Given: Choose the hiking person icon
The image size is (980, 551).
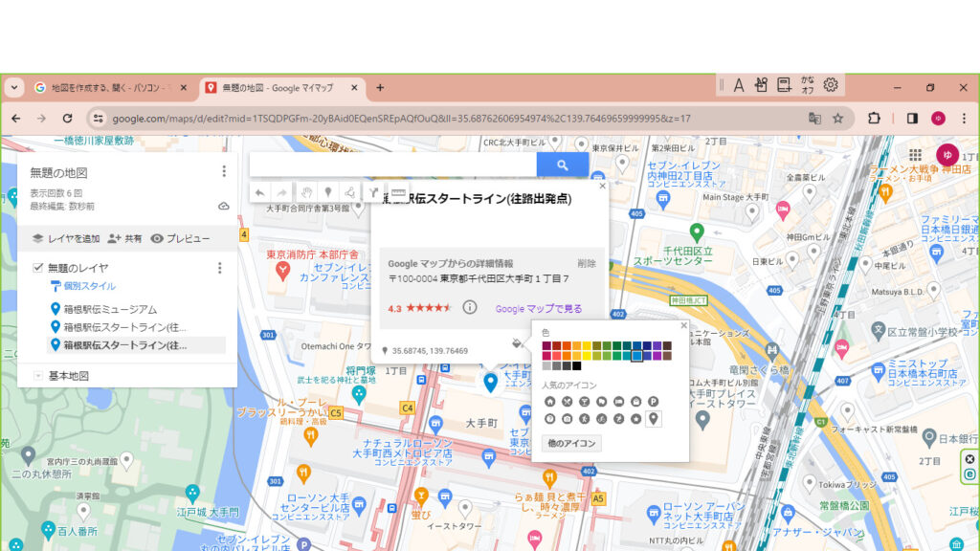Looking at the screenshot, I should point(585,419).
